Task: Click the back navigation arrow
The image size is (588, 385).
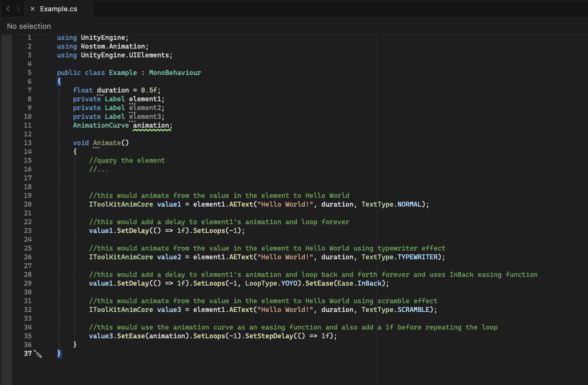Action: (8, 9)
